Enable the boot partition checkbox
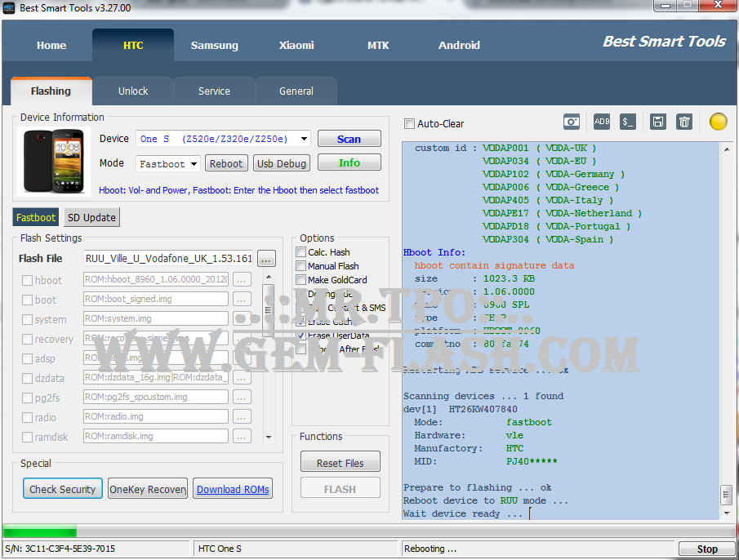This screenshot has width=739, height=560. (x=27, y=300)
